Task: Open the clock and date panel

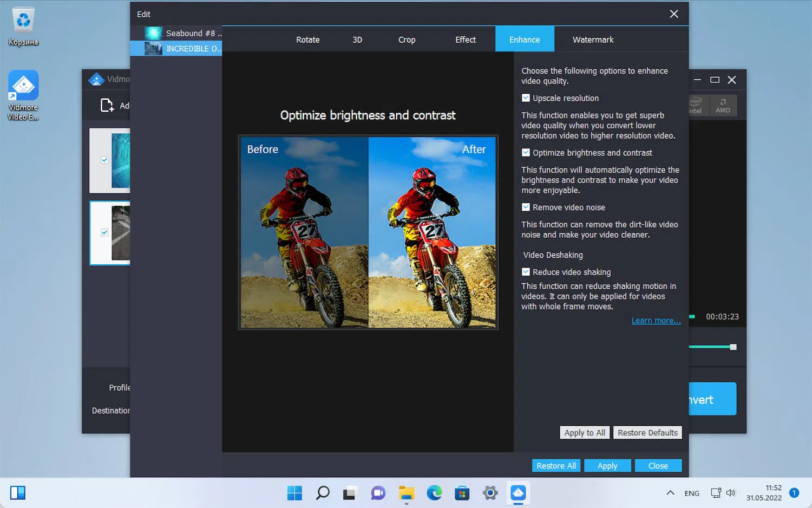Action: tap(764, 493)
